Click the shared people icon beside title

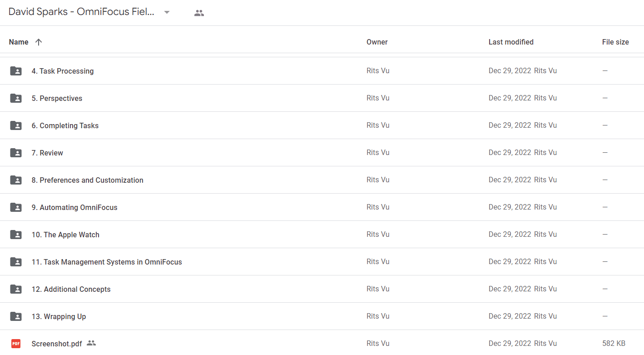point(199,13)
